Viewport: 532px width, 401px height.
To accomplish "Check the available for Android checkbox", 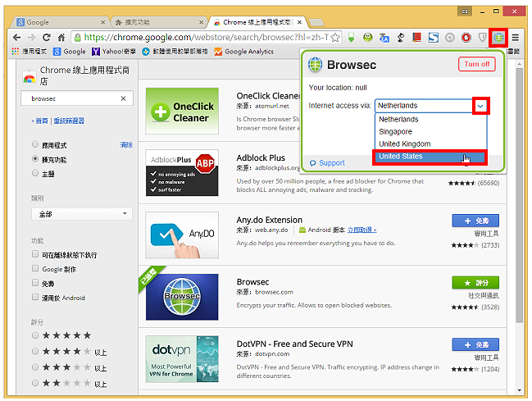I will (35, 297).
